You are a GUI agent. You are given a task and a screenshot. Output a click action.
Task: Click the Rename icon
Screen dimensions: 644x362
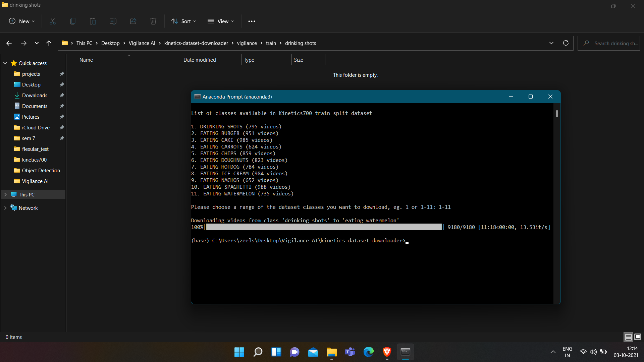click(x=113, y=21)
